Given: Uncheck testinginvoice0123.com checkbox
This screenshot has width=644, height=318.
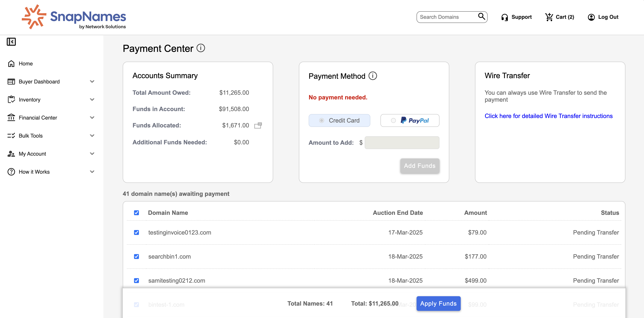Looking at the screenshot, I should pos(136,232).
